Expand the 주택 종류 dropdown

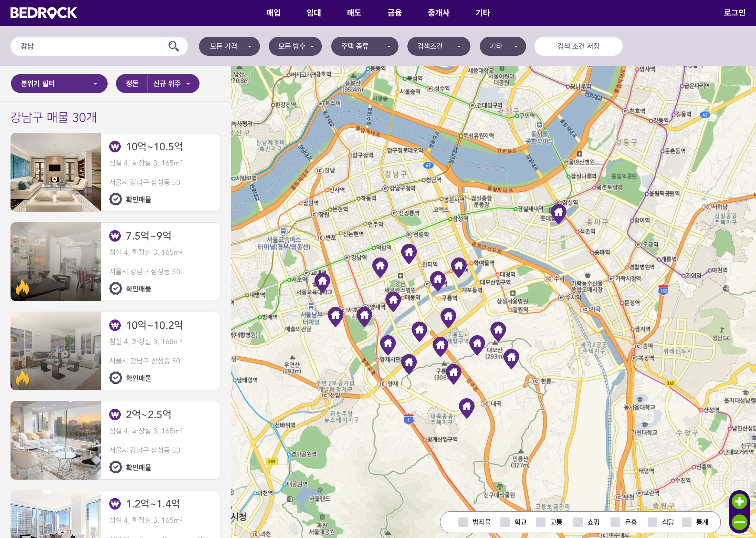[364, 46]
